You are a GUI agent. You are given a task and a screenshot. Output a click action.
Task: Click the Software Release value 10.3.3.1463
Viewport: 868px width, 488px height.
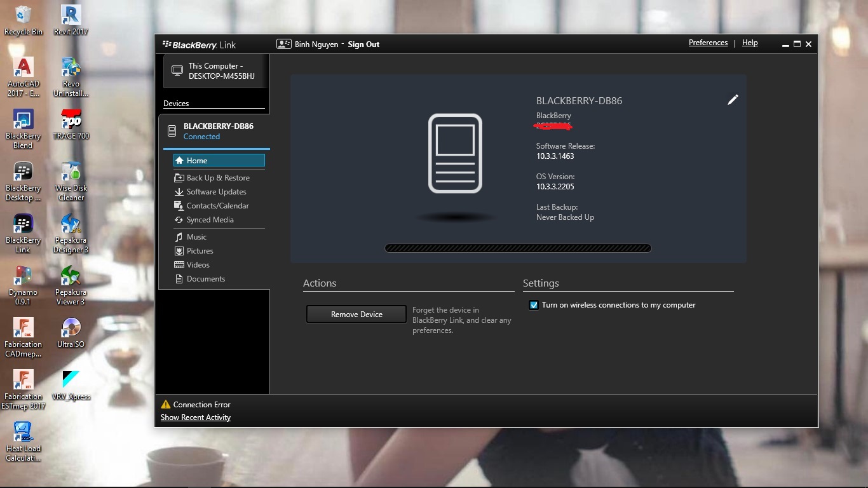pos(555,156)
